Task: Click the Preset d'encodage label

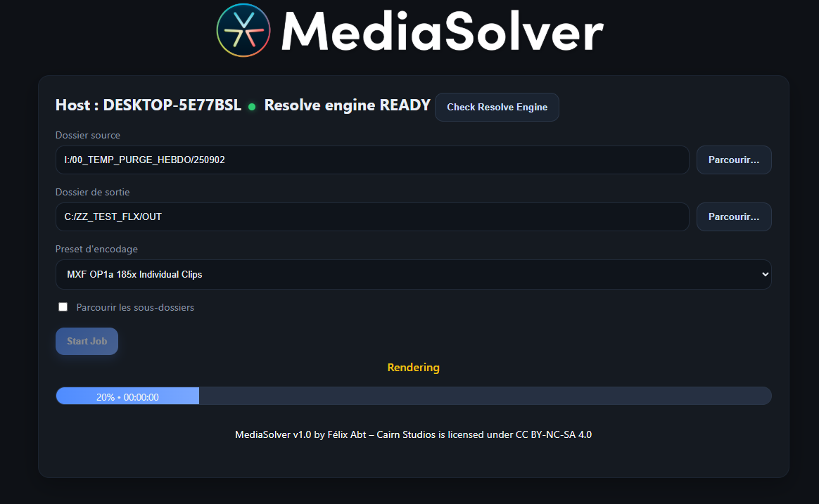Action: coord(96,249)
